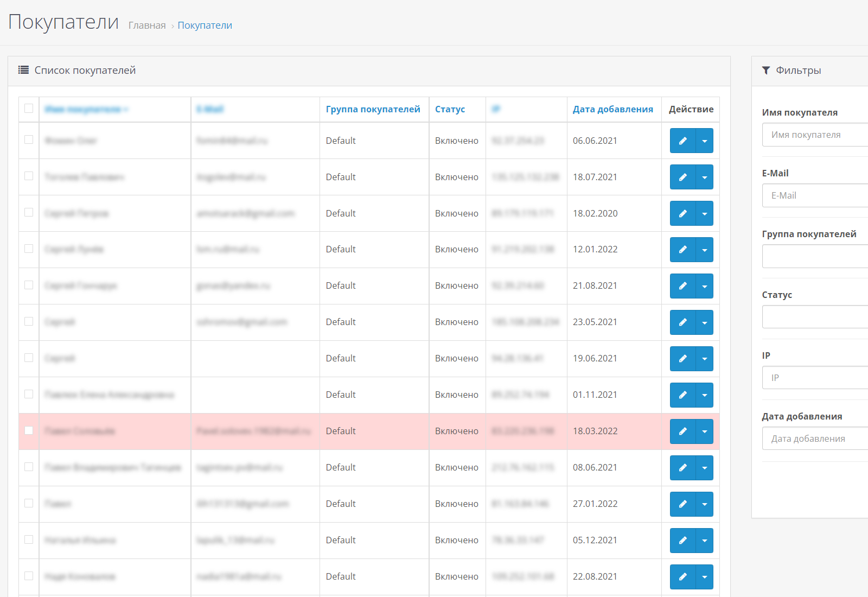This screenshot has width=868, height=597.
Task: Check the row dated 06.06.2021
Action: (29, 139)
